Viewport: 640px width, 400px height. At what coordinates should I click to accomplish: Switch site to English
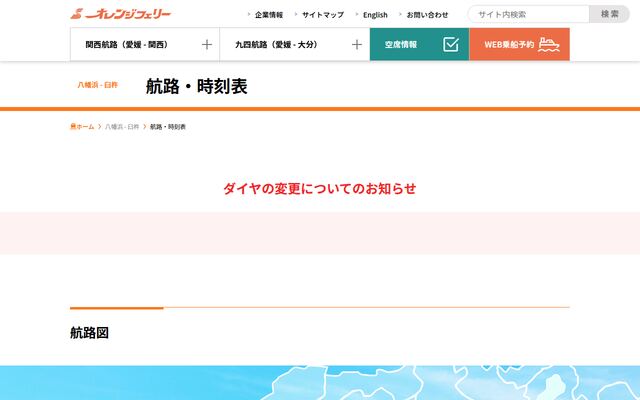(x=375, y=15)
